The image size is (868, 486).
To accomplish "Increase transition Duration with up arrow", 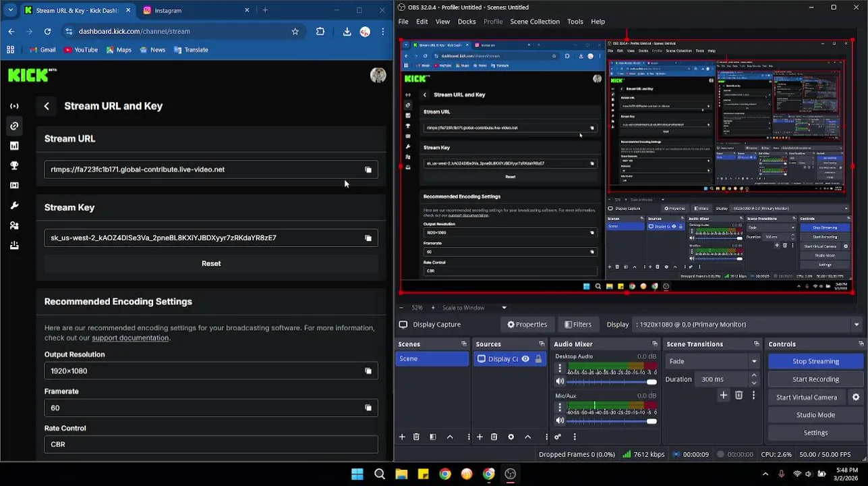I will 754,376.
